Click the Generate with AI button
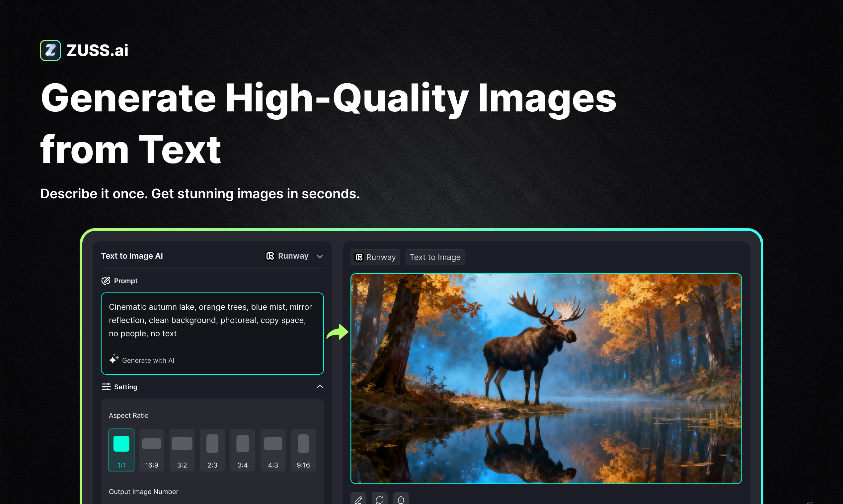Image resolution: width=843 pixels, height=504 pixels. [142, 360]
